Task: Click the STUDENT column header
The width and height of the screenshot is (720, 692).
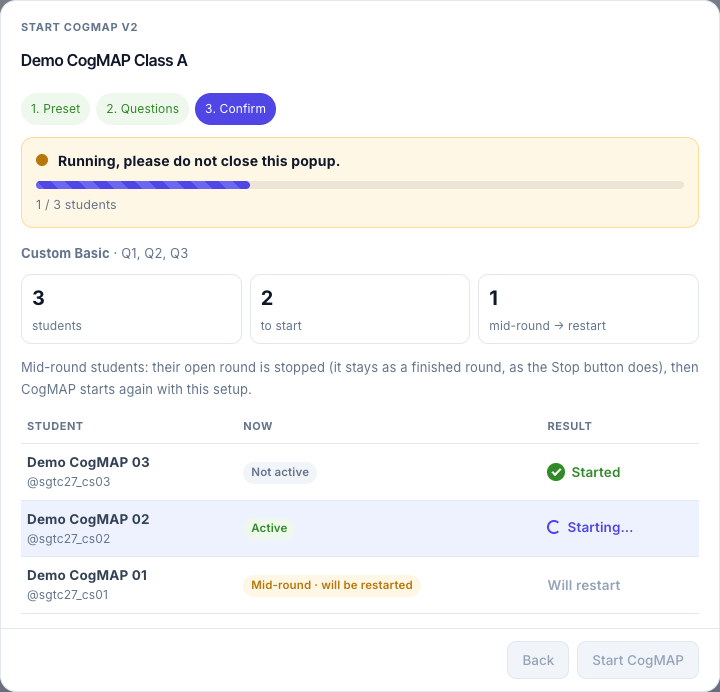Action: (55, 426)
